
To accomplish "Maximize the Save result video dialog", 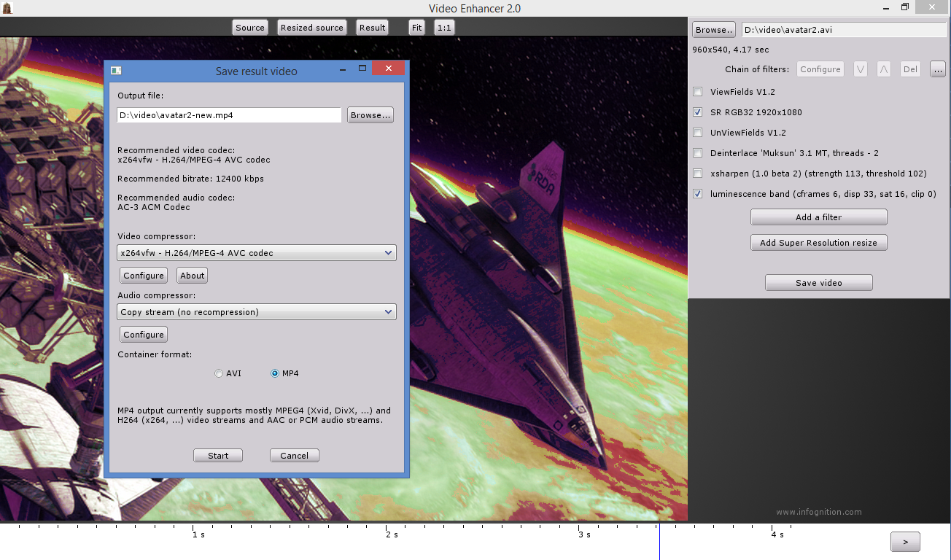I will 362,69.
